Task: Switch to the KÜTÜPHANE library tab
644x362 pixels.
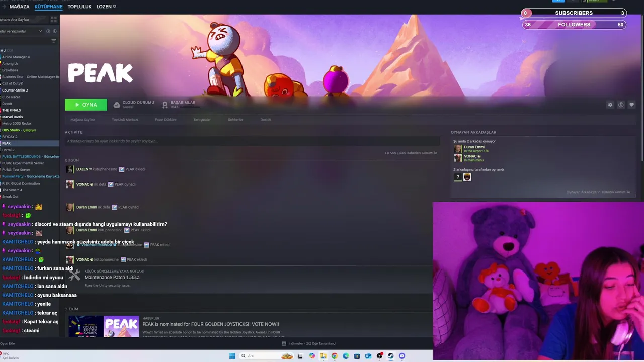Action: [x=48, y=7]
